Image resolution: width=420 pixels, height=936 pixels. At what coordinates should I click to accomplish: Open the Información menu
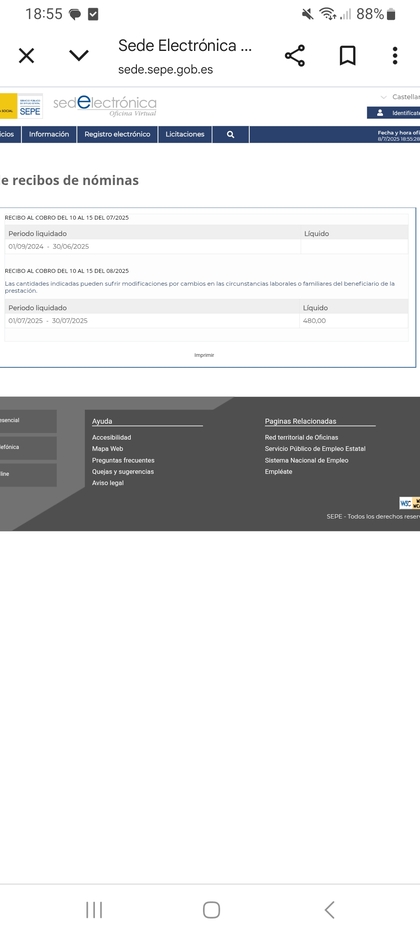(49, 134)
